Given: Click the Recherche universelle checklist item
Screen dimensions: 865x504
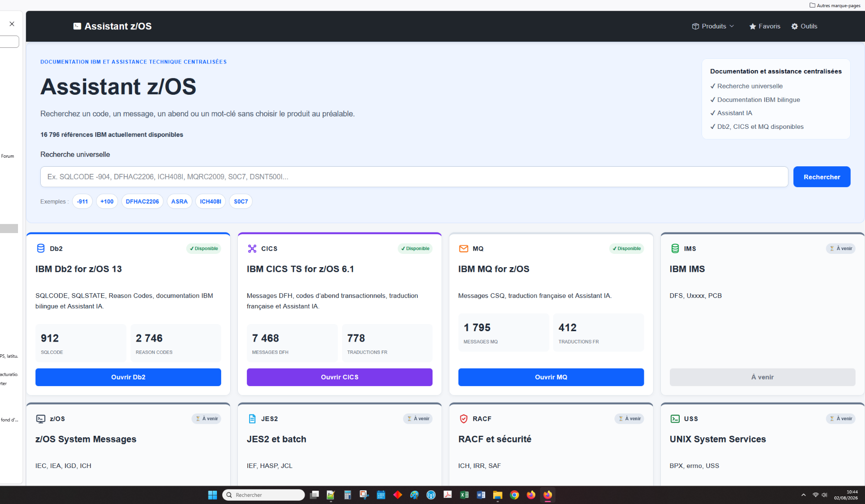Looking at the screenshot, I should (747, 86).
